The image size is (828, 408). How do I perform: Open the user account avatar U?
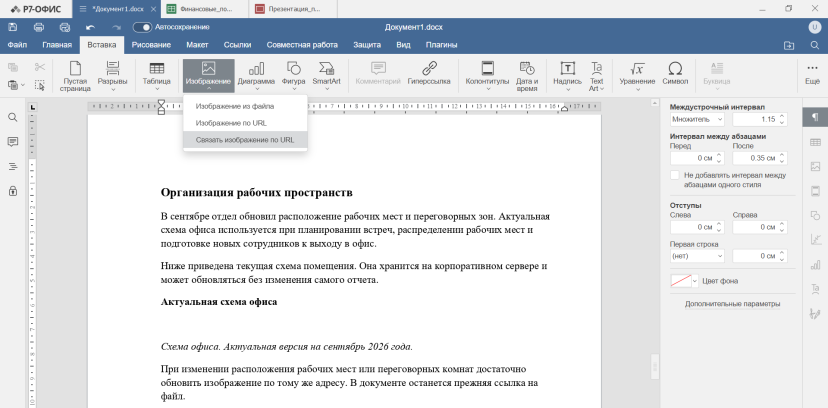pyautogui.click(x=814, y=27)
